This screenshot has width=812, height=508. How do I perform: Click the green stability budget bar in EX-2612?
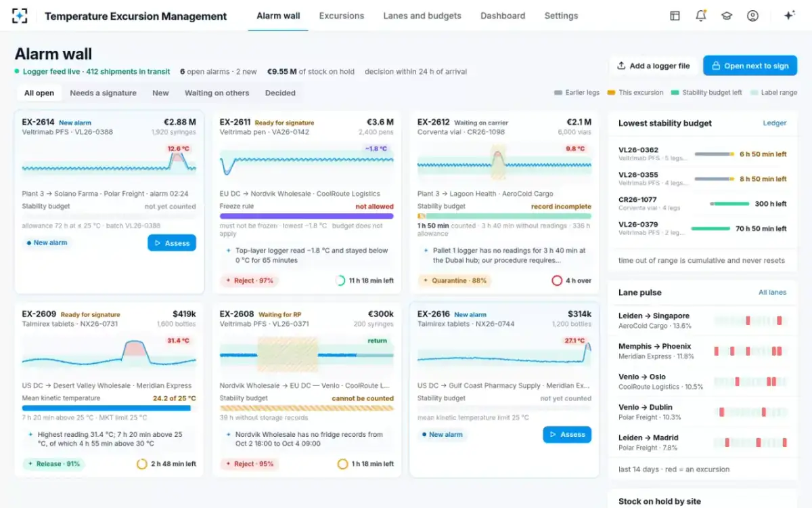click(x=508, y=216)
